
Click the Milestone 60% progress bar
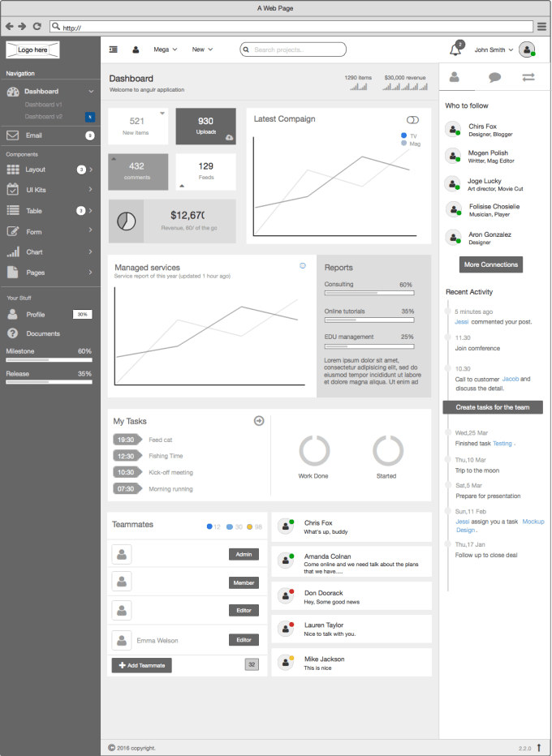49,359
